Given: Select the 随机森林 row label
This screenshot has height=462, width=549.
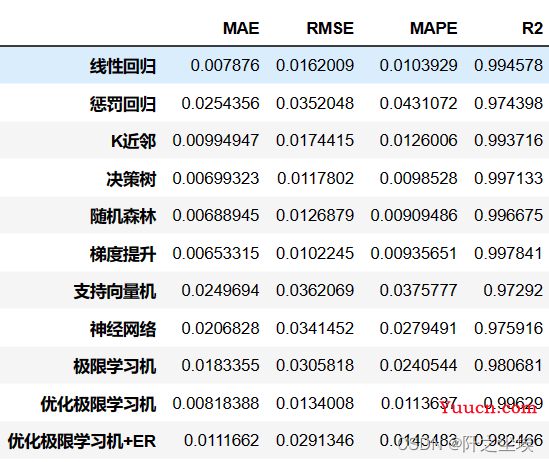Looking at the screenshot, I should pos(123,216).
